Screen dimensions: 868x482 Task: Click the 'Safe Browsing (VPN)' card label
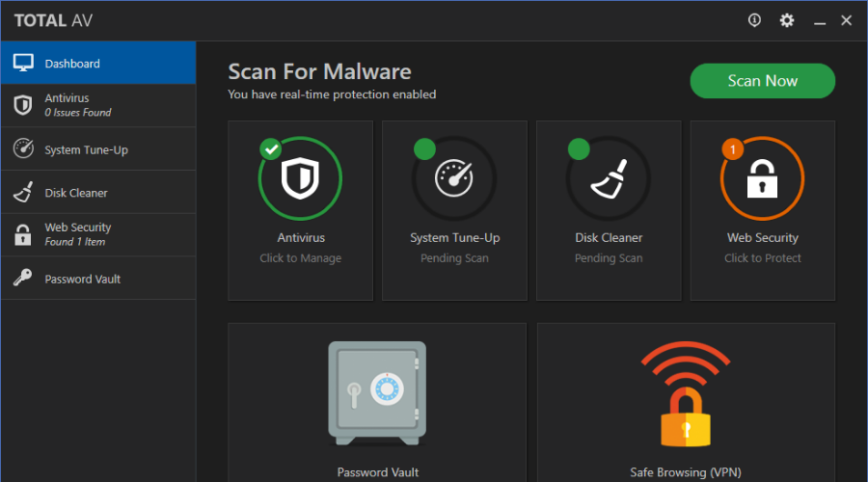pyautogui.click(x=686, y=472)
